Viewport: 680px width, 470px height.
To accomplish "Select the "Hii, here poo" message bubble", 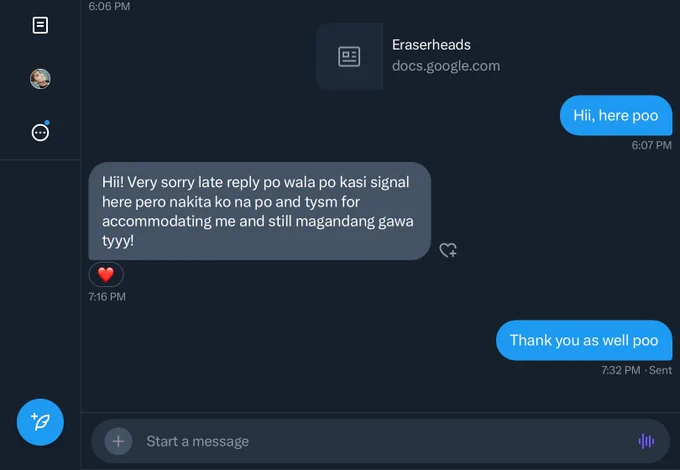I will [615, 115].
